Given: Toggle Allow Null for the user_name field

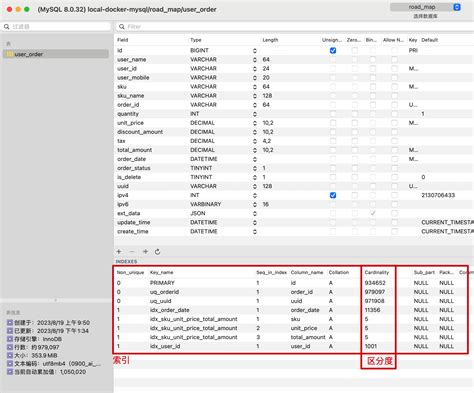Looking at the screenshot, I should click(x=394, y=59).
